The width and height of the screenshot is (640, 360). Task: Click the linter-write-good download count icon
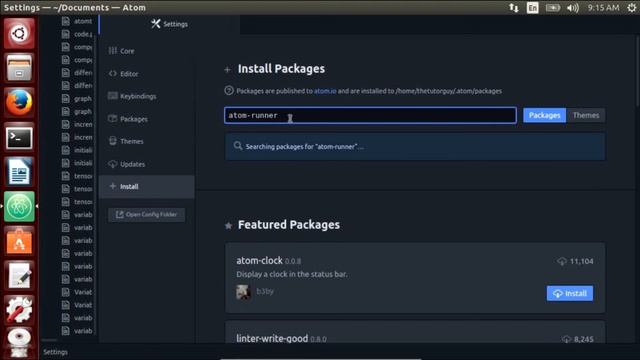click(x=566, y=339)
